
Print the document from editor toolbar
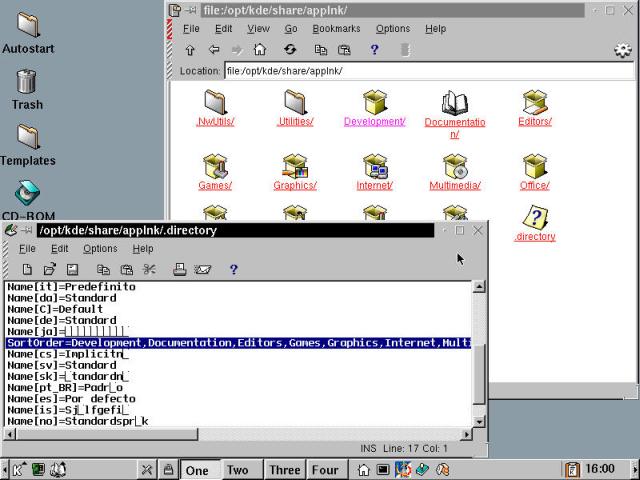180,269
